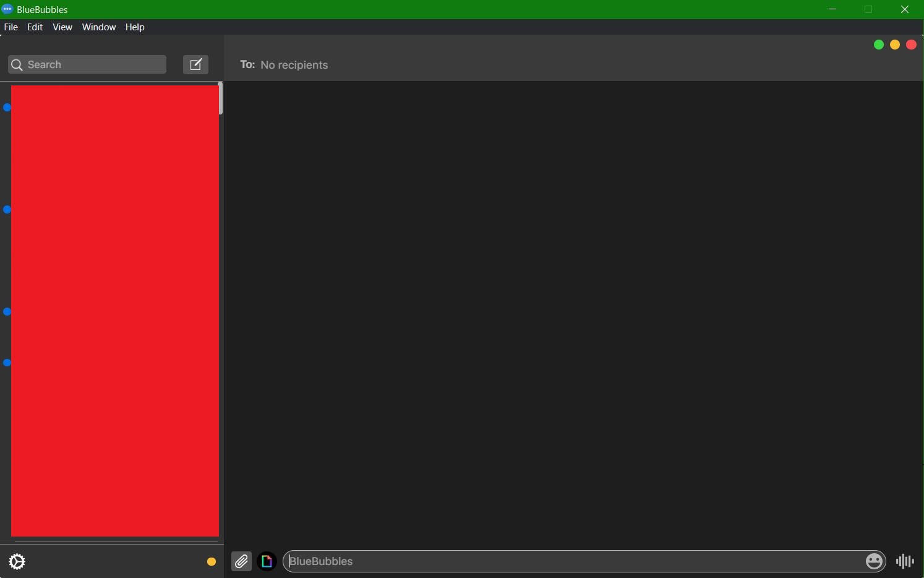Screen dimensions: 924x578
Task: Click the yellow server connection status dot
Action: point(211,561)
